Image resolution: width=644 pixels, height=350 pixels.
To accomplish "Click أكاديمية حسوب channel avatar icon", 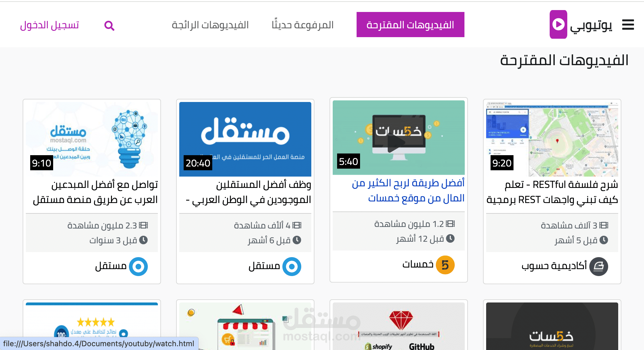I will click(598, 267).
